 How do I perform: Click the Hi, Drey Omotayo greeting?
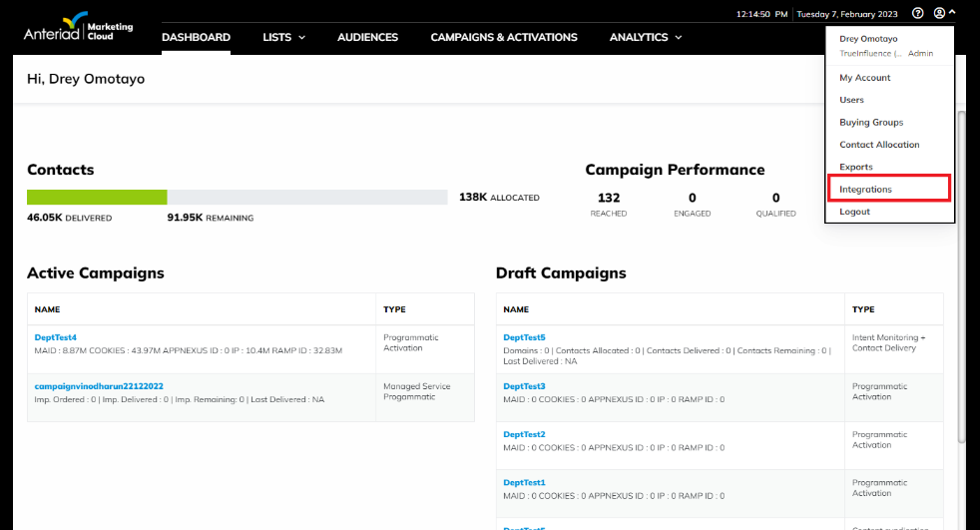(x=86, y=79)
